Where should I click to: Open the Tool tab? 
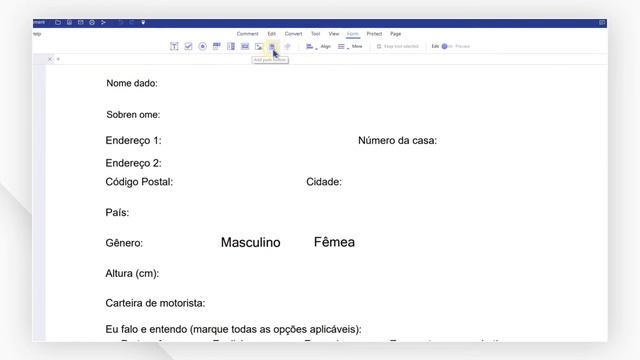point(316,34)
